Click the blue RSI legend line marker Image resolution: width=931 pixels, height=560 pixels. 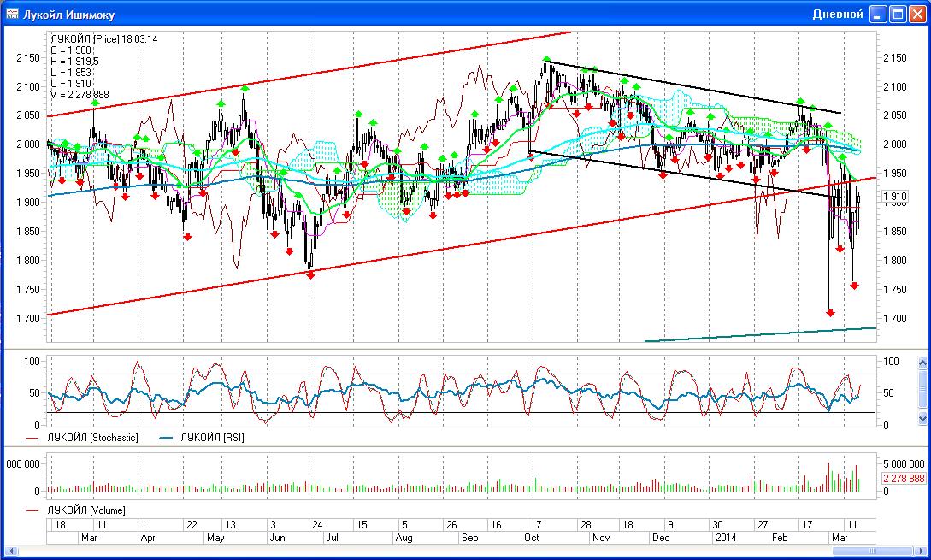[x=166, y=439]
